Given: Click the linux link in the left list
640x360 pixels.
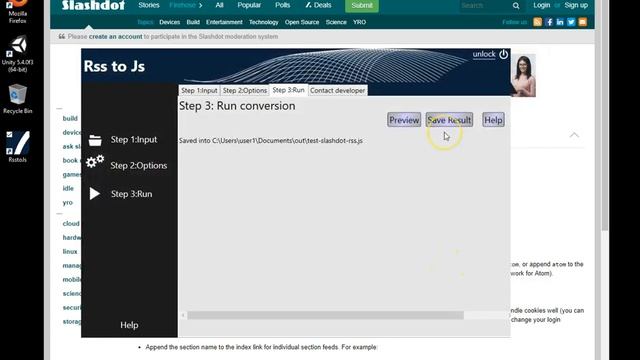Looking at the screenshot, I should click(70, 251).
